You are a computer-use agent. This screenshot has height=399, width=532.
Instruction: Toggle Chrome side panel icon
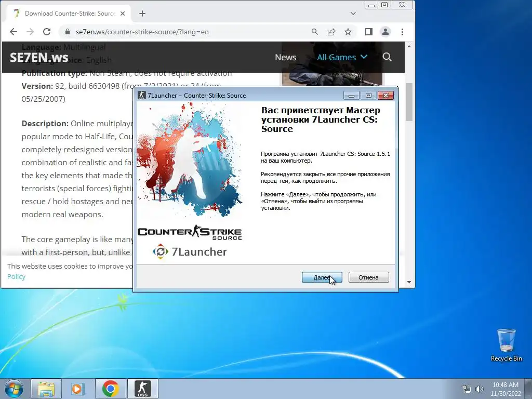point(369,32)
